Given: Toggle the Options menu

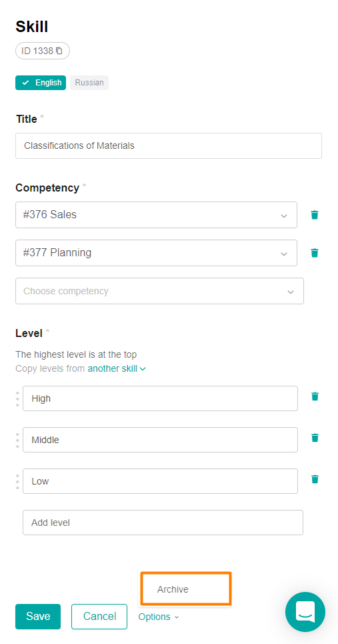Looking at the screenshot, I should [x=159, y=617].
